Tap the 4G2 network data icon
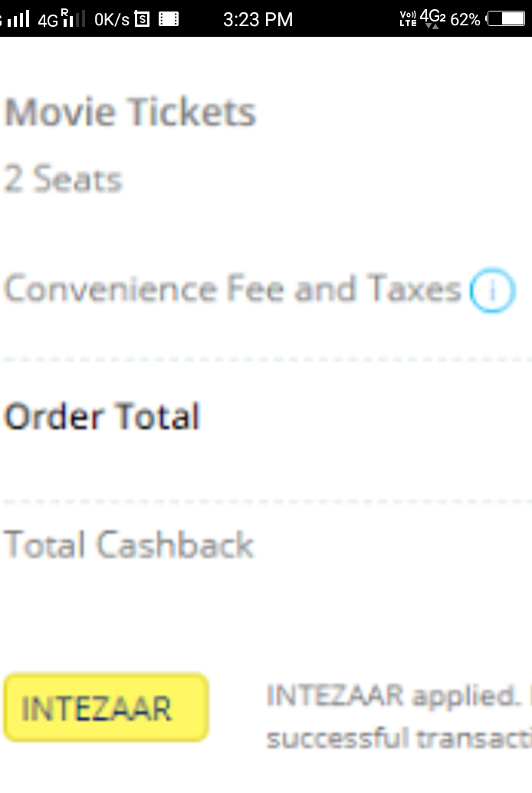Viewport: 532px width, 793px height. tap(432, 18)
